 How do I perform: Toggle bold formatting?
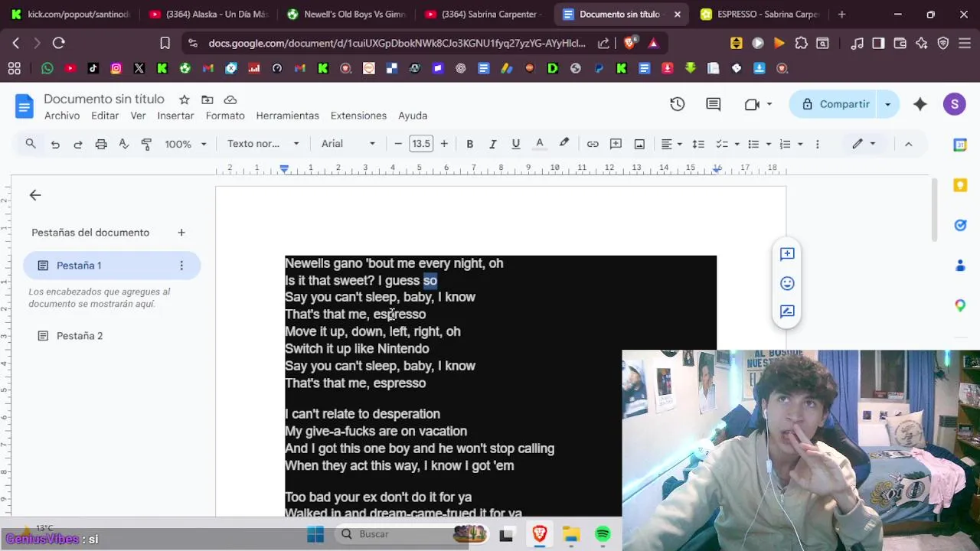[x=470, y=144]
